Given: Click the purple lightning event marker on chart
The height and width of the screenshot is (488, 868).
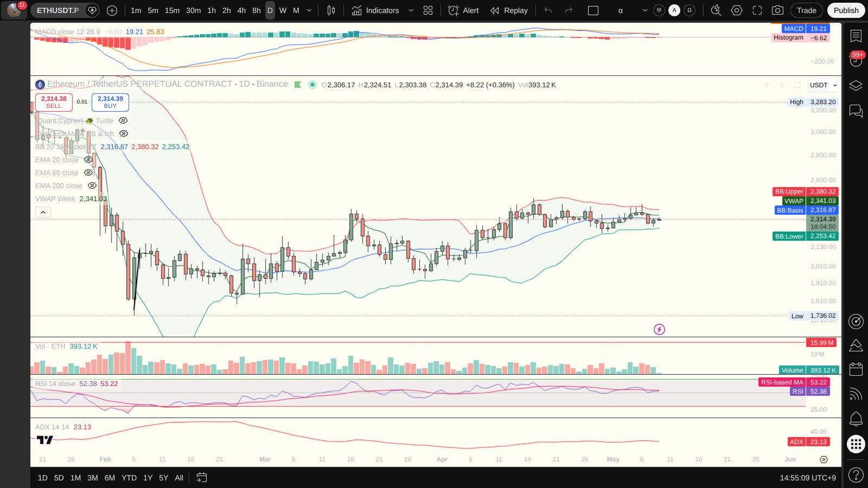Looking at the screenshot, I should (659, 329).
